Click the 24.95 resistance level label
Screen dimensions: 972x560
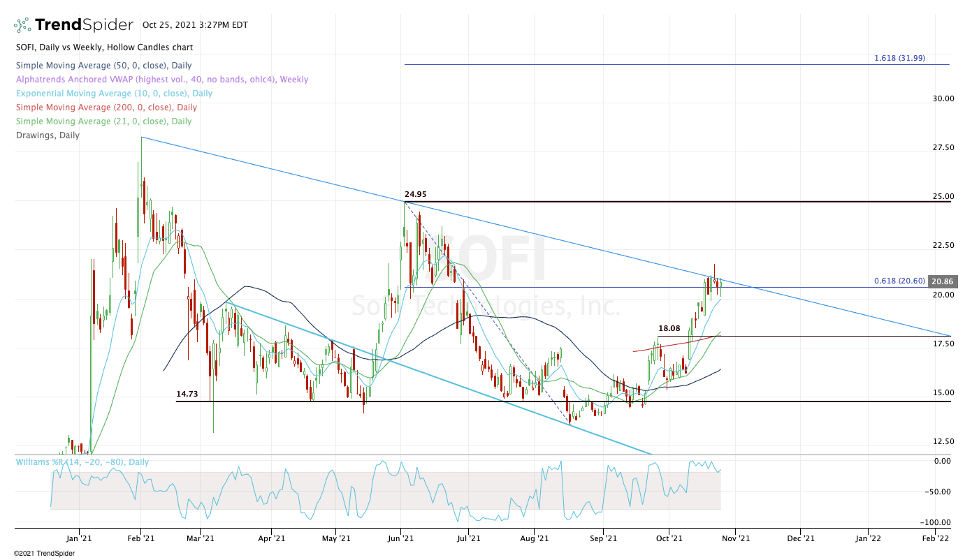pos(416,194)
